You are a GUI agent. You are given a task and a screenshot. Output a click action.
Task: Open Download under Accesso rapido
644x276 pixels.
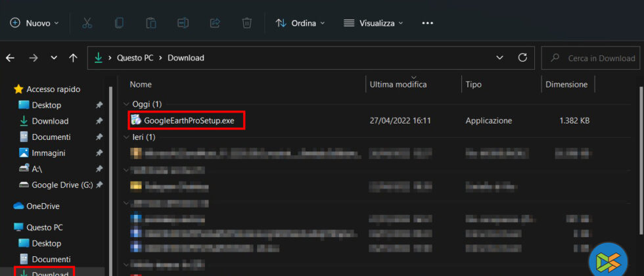[x=44, y=121]
